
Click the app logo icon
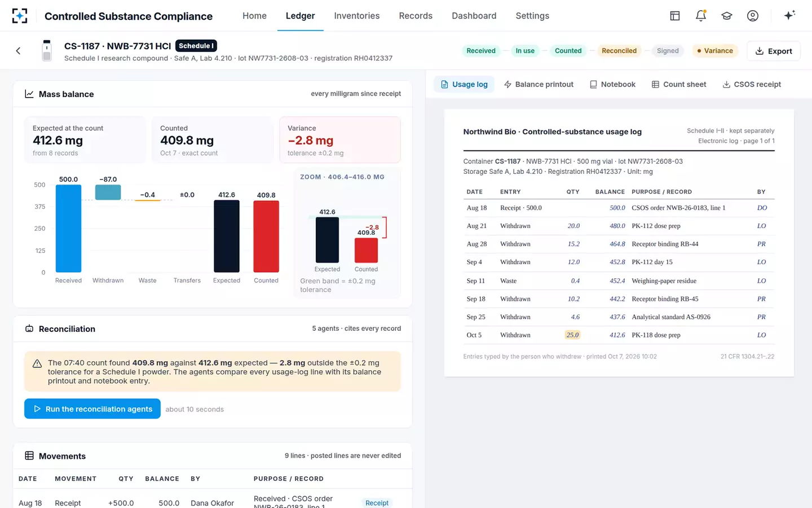[20, 16]
